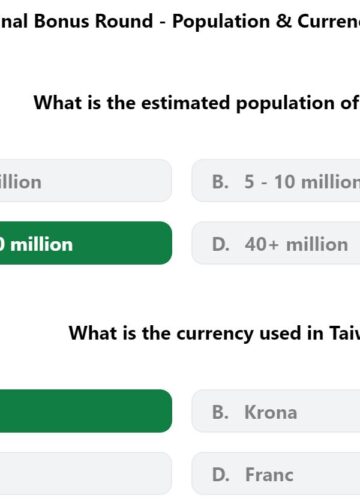The image size is (360, 504).
Task: Click the word 'currency' in second question
Action: pyautogui.click(x=215, y=334)
